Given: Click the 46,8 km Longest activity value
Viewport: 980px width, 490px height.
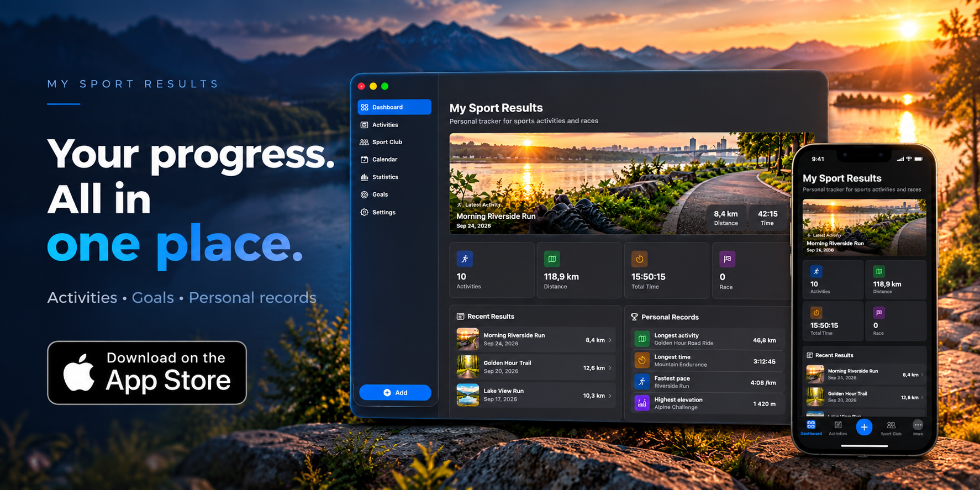Looking at the screenshot, I should 765,340.
